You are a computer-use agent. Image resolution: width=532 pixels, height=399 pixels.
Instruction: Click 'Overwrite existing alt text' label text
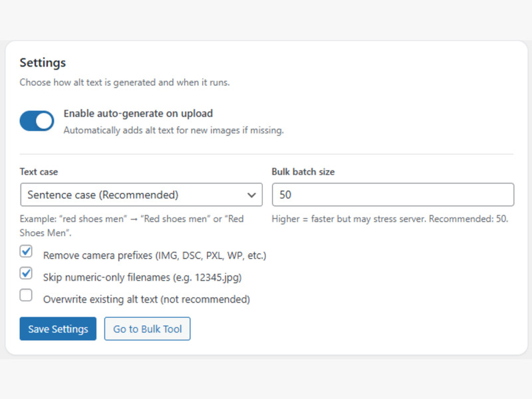(x=146, y=299)
